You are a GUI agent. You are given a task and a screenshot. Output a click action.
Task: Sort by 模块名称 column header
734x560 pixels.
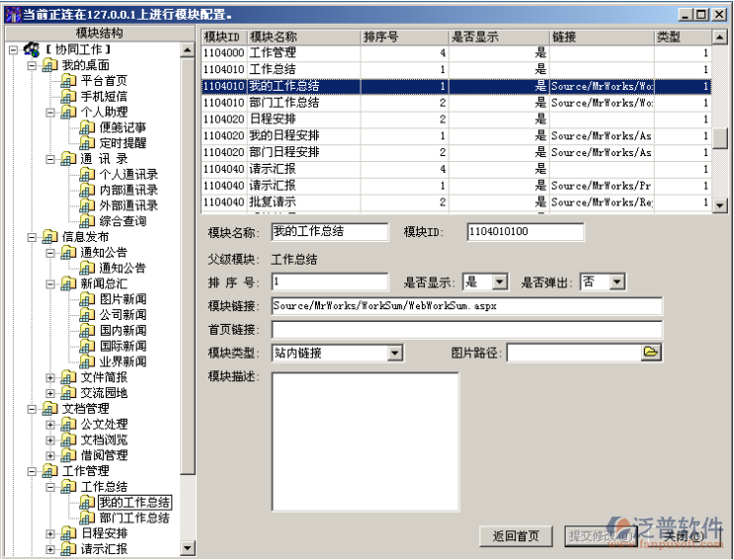click(304, 37)
